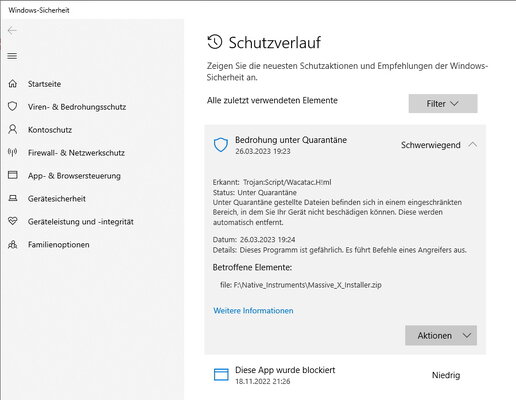Click the Schutzverlauf history clock icon
Viewport: 516px width, 400px height.
pos(214,42)
